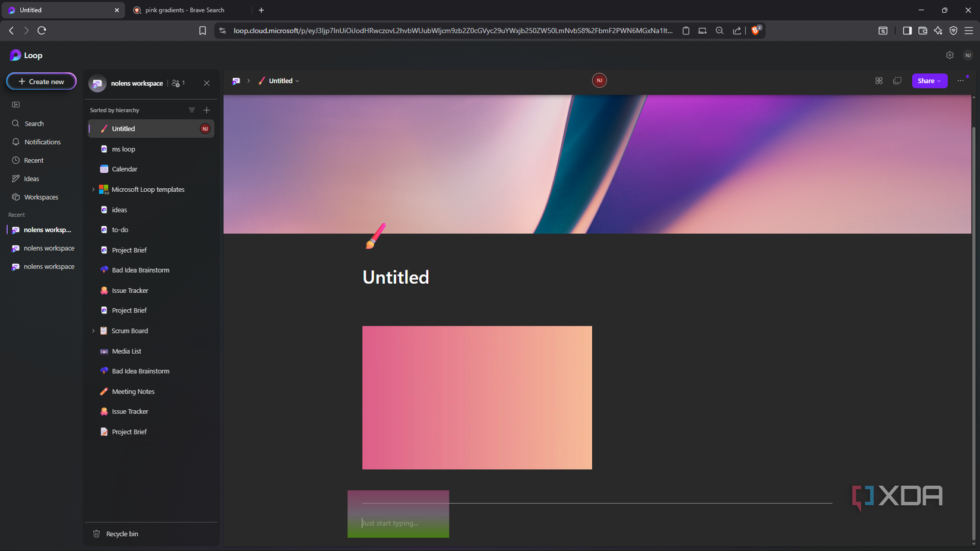This screenshot has height=551, width=980.
Task: Toggle the brave Shields icon in the toolbar
Action: [x=755, y=30]
